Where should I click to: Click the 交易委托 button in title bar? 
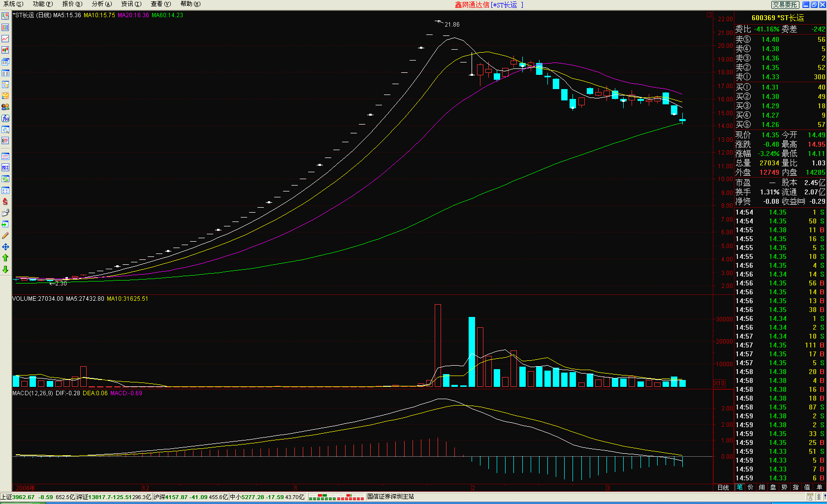(x=785, y=4)
